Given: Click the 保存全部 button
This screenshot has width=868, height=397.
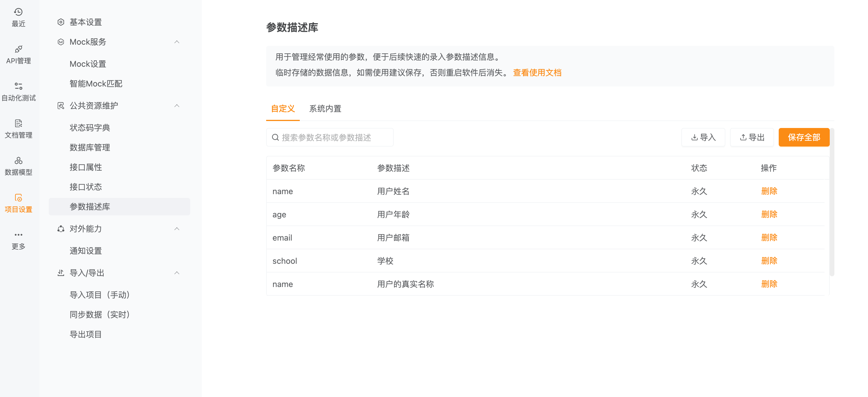Looking at the screenshot, I should [x=804, y=137].
